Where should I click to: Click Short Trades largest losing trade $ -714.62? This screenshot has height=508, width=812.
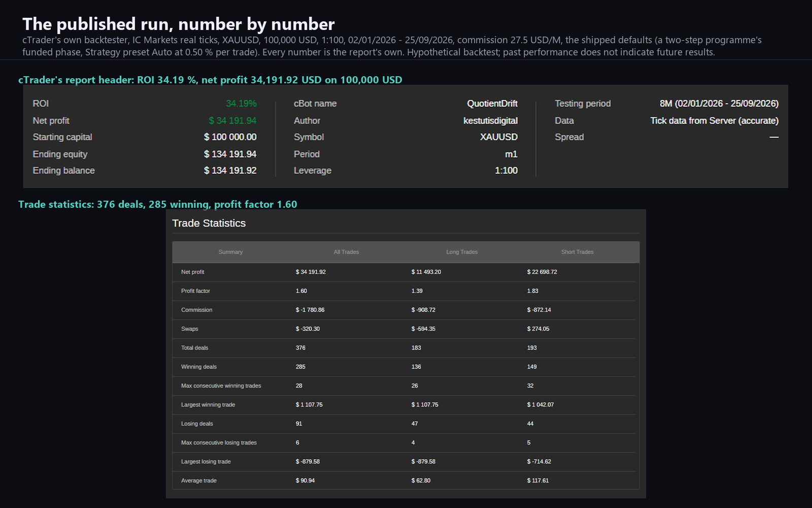pos(539,462)
